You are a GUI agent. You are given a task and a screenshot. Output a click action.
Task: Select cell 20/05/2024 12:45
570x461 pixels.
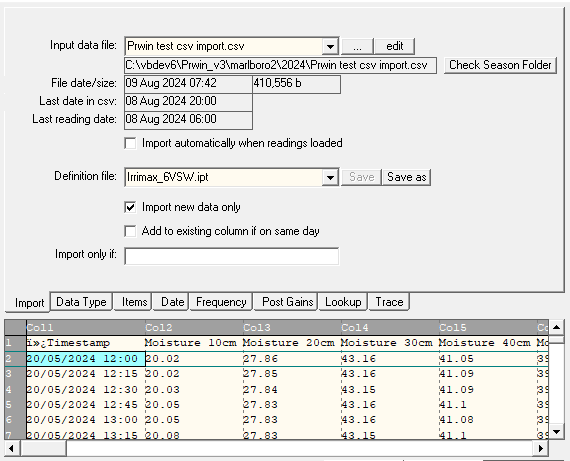pyautogui.click(x=85, y=405)
